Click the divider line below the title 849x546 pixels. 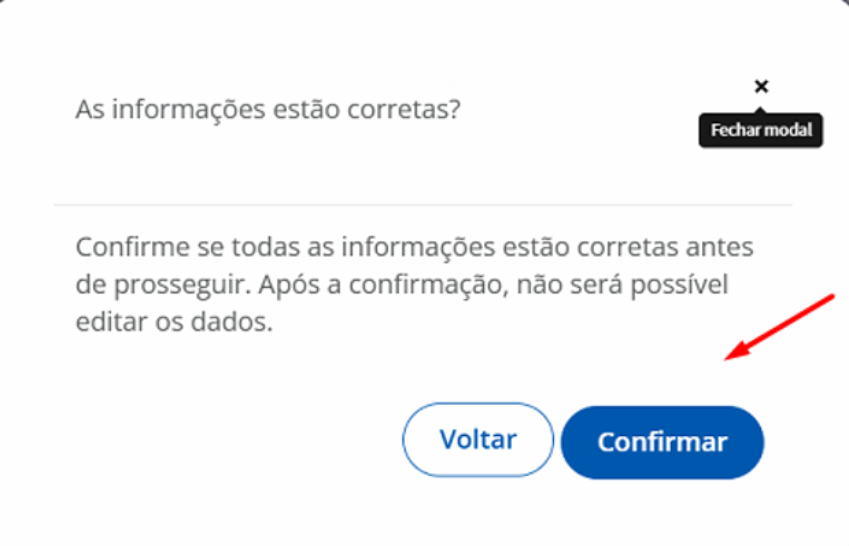[x=423, y=205]
